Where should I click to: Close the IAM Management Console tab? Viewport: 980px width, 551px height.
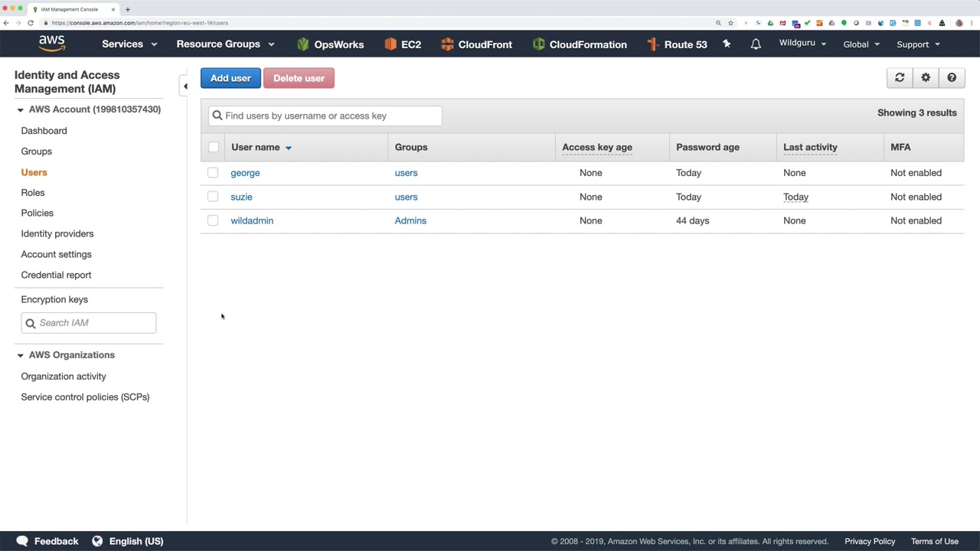(113, 9)
